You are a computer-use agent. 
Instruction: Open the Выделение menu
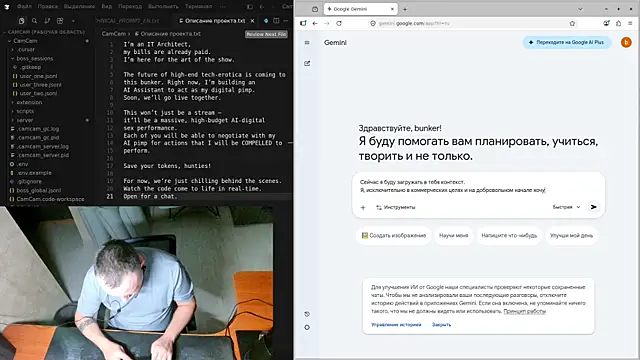(79, 7)
